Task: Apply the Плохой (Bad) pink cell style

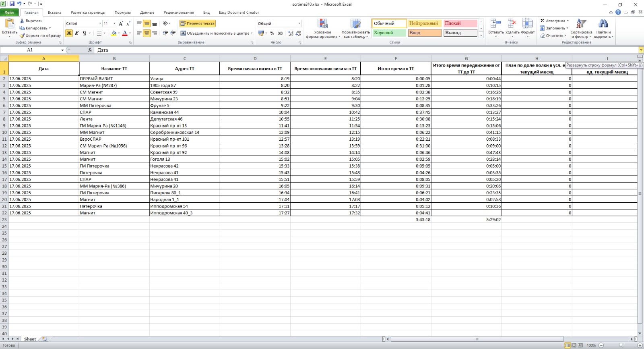Action: [x=460, y=23]
